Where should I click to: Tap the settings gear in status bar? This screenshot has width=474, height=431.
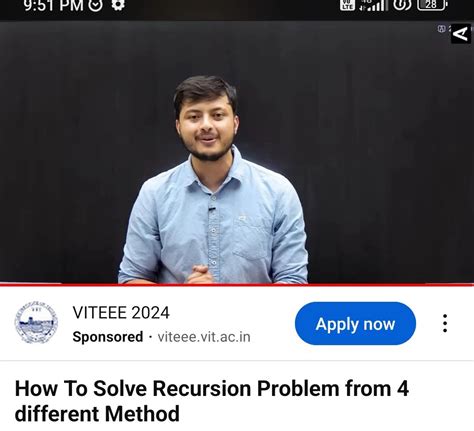[118, 5]
